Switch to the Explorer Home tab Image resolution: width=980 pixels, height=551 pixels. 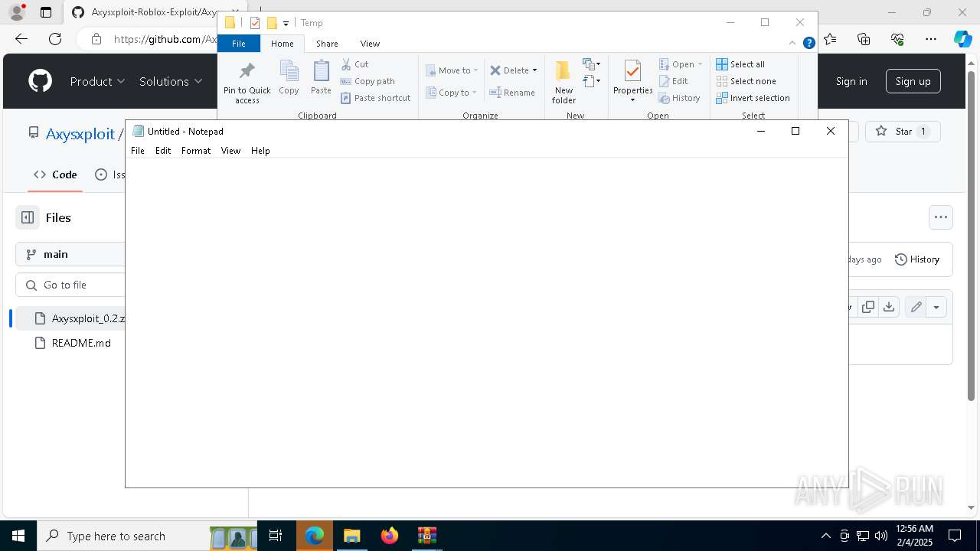tap(282, 44)
